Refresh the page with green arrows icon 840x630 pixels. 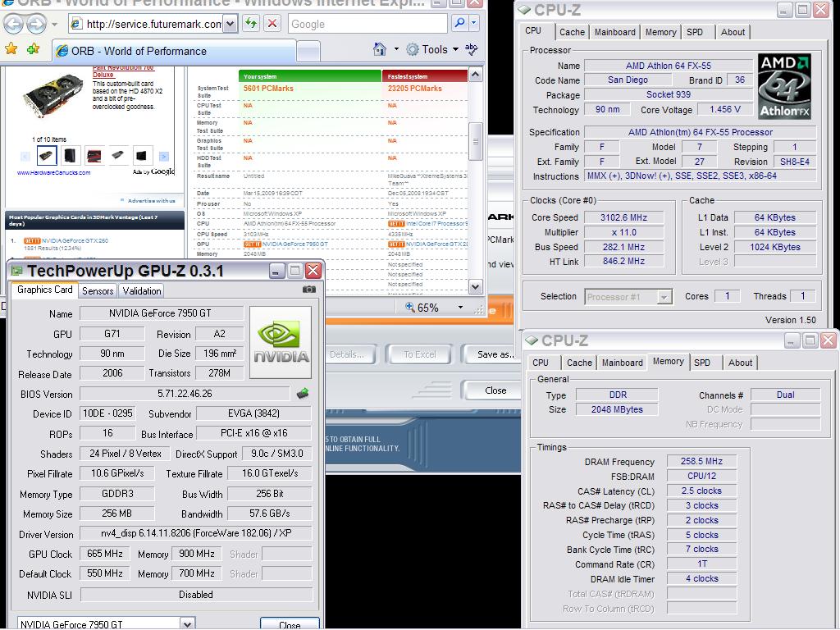coord(251,23)
